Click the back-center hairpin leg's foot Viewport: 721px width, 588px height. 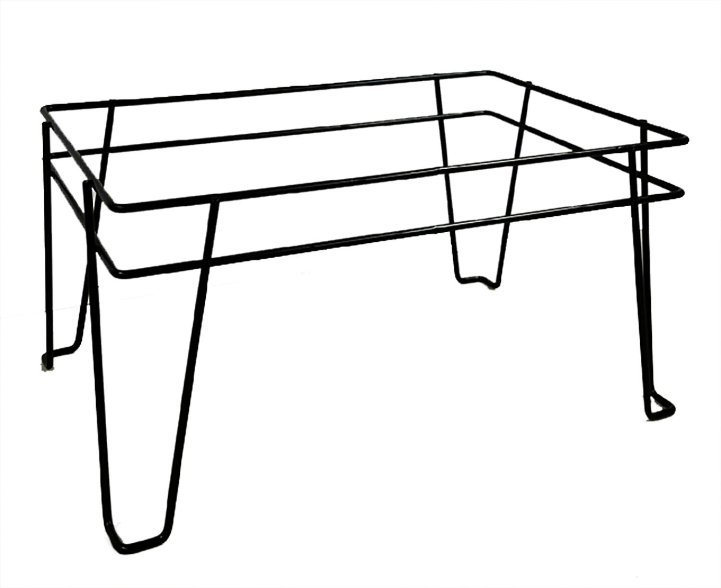pyautogui.click(x=475, y=279)
